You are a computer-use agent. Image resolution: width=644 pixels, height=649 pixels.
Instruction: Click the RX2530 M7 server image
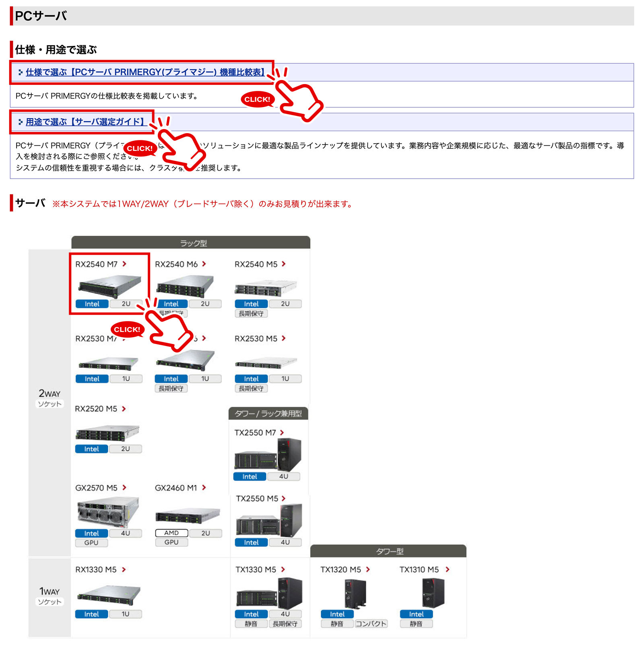(x=109, y=363)
